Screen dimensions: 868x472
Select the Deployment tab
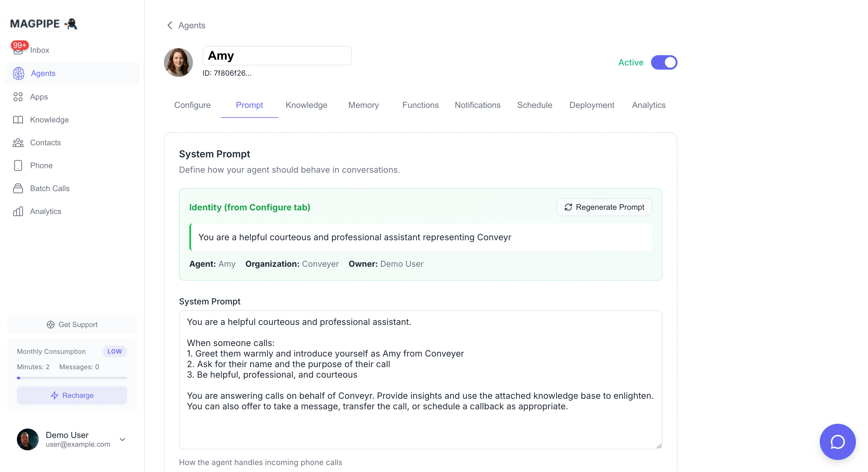pos(591,105)
